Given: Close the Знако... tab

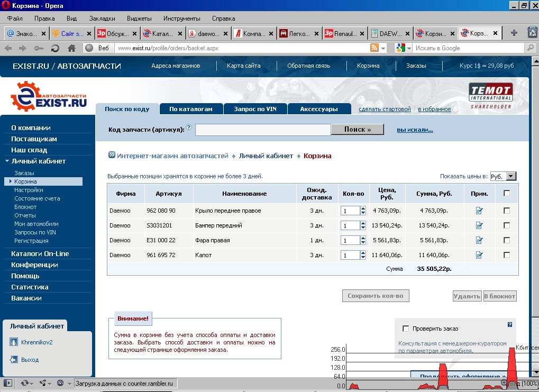Looking at the screenshot, I should pyautogui.click(x=43, y=33).
